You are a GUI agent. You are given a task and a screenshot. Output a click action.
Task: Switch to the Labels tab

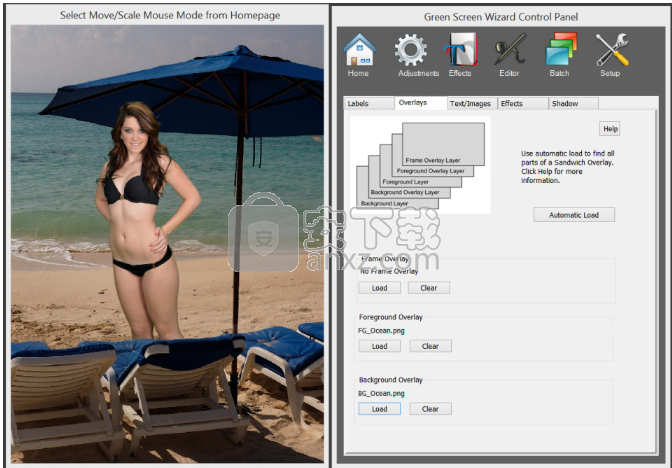click(369, 103)
